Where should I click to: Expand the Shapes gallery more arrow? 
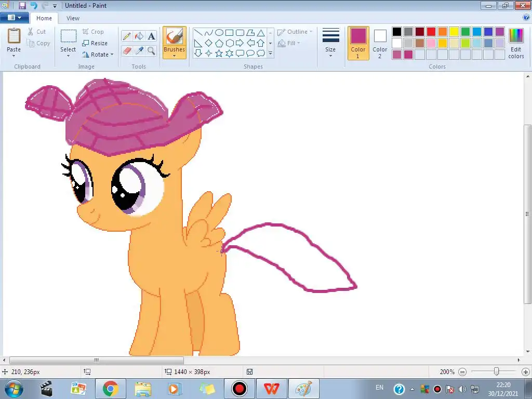tap(270, 54)
